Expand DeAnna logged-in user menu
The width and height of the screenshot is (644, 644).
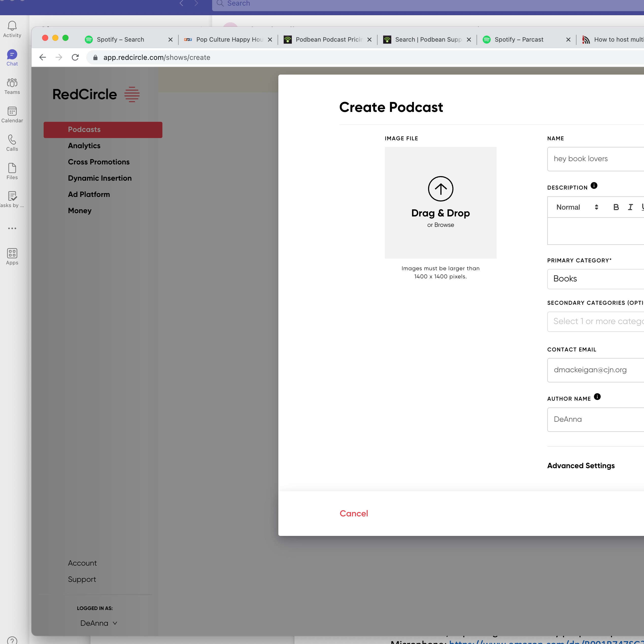(x=99, y=623)
